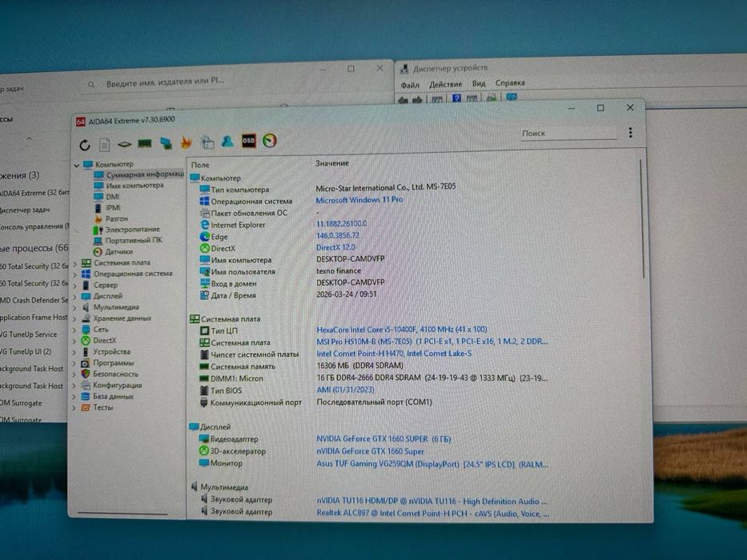The width and height of the screenshot is (747, 560).
Task: Select 'Суммарная информация' in tree
Action: 145,174
